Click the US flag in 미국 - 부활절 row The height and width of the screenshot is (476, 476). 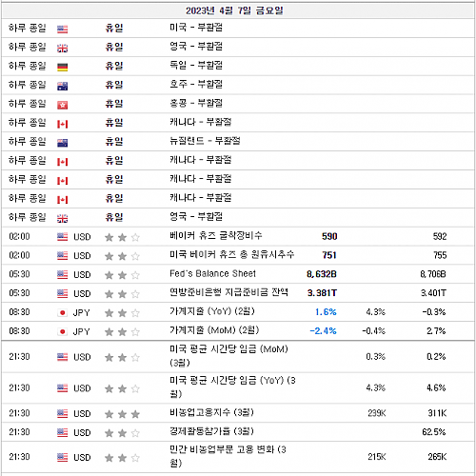point(62,30)
